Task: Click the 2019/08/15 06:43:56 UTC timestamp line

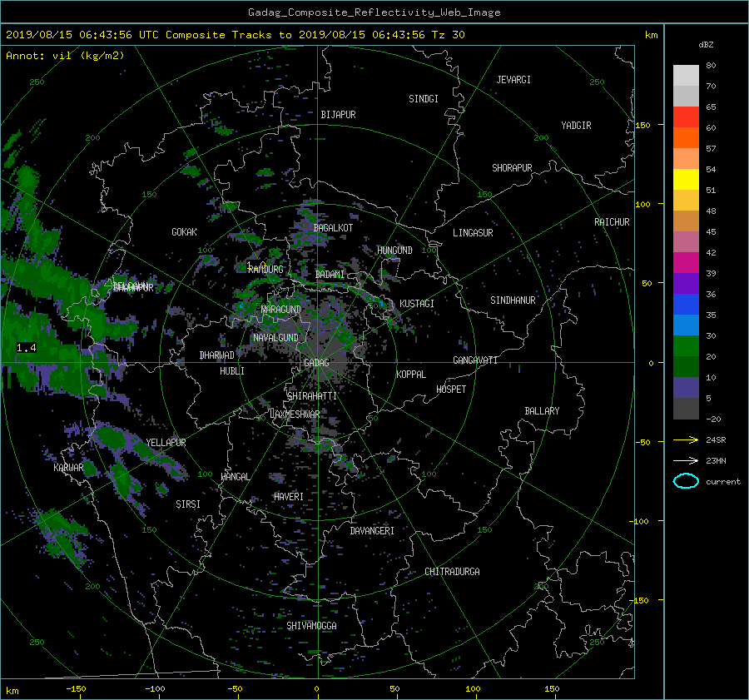Action: pos(235,35)
